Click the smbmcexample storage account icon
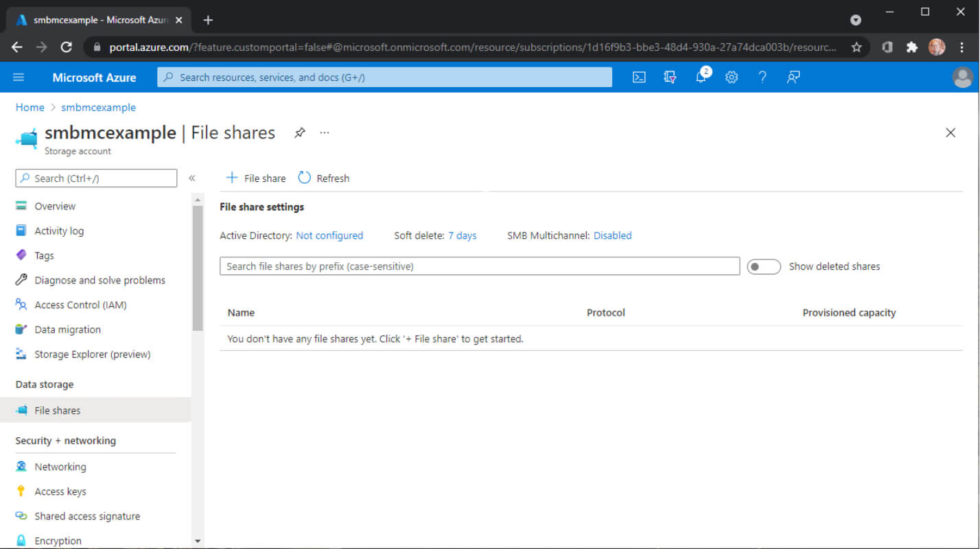Viewport: 980px width, 549px height. click(x=27, y=138)
